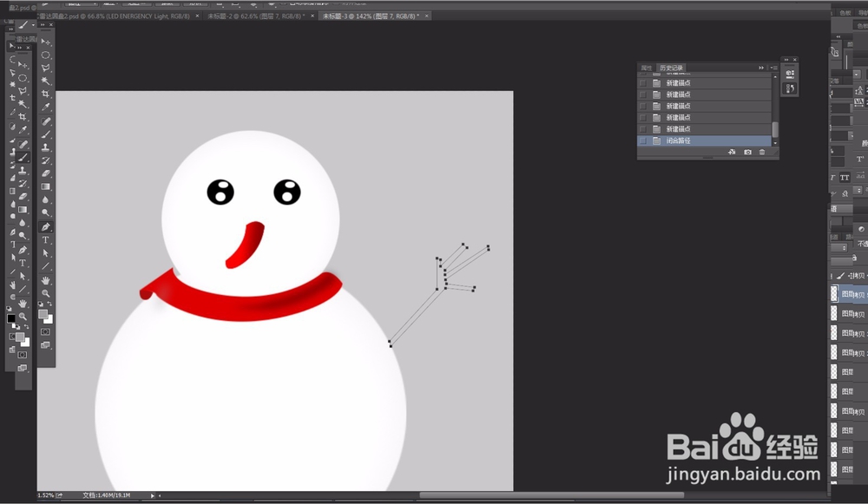The width and height of the screenshot is (868, 504).
Task: Select Blur tool in single-column toolbar
Action: tap(45, 200)
